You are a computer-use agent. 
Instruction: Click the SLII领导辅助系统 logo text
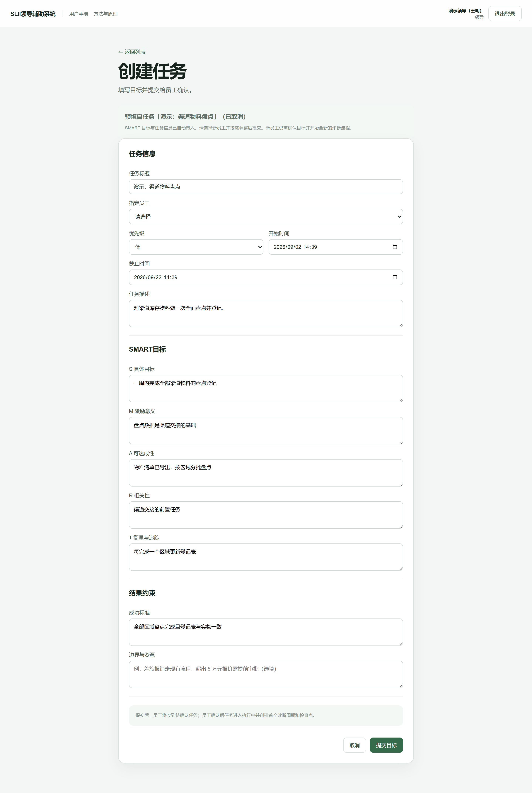point(33,14)
